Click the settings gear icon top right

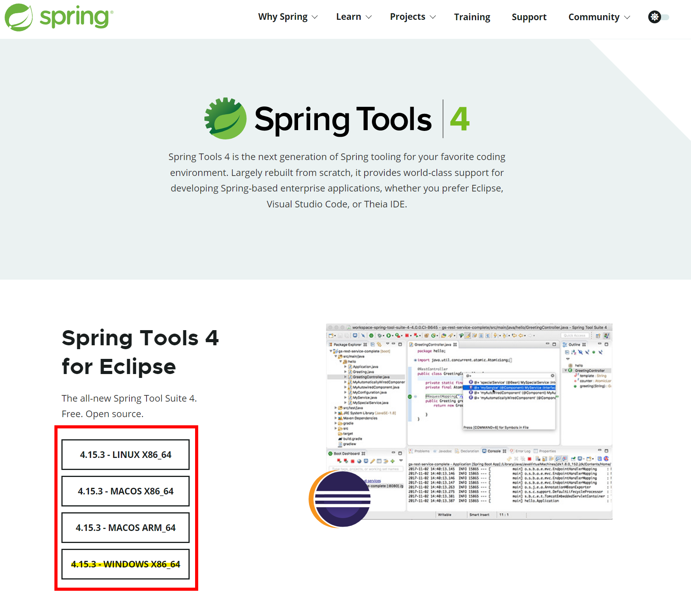pos(655,17)
